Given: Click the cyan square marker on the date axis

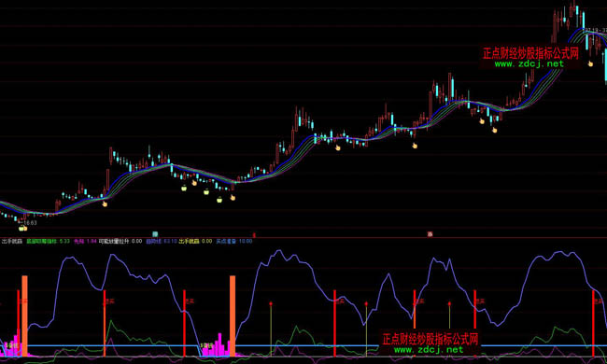Looking at the screenshot, I should click(x=155, y=234).
